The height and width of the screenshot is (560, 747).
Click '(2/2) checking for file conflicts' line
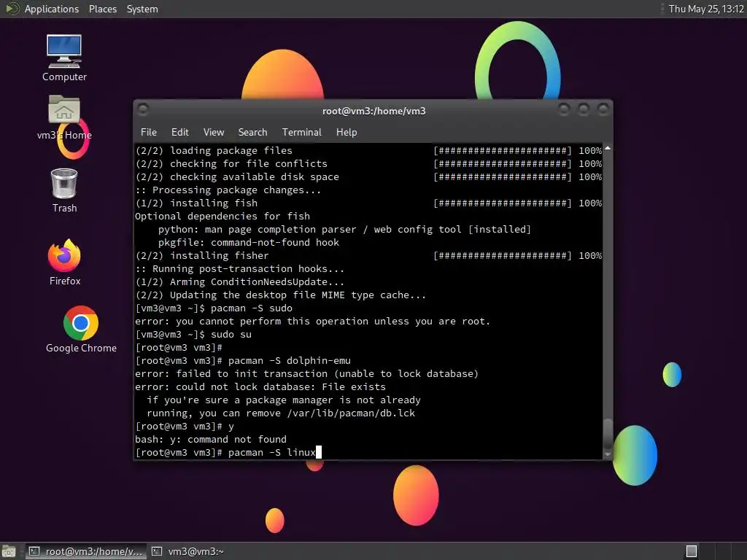[368, 164]
